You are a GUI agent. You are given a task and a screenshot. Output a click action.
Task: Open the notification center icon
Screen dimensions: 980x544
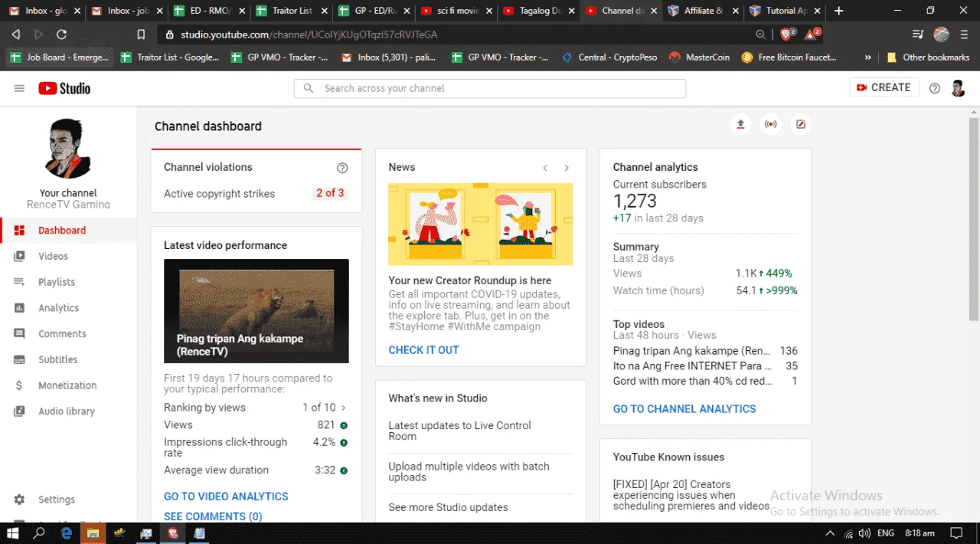956,533
